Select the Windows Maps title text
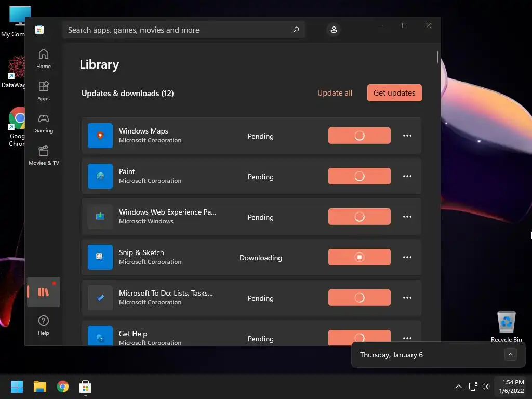The image size is (532, 399). tap(143, 131)
